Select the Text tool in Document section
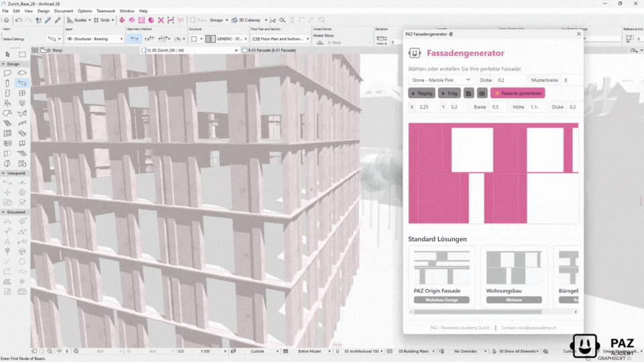Image resolution: width=644 pixels, height=362 pixels. [7, 241]
